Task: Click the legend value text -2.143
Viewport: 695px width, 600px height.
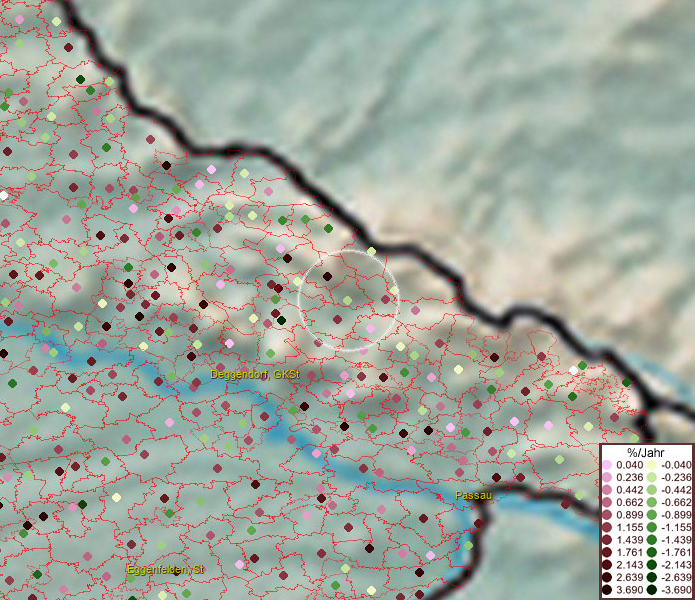Action: pyautogui.click(x=676, y=565)
